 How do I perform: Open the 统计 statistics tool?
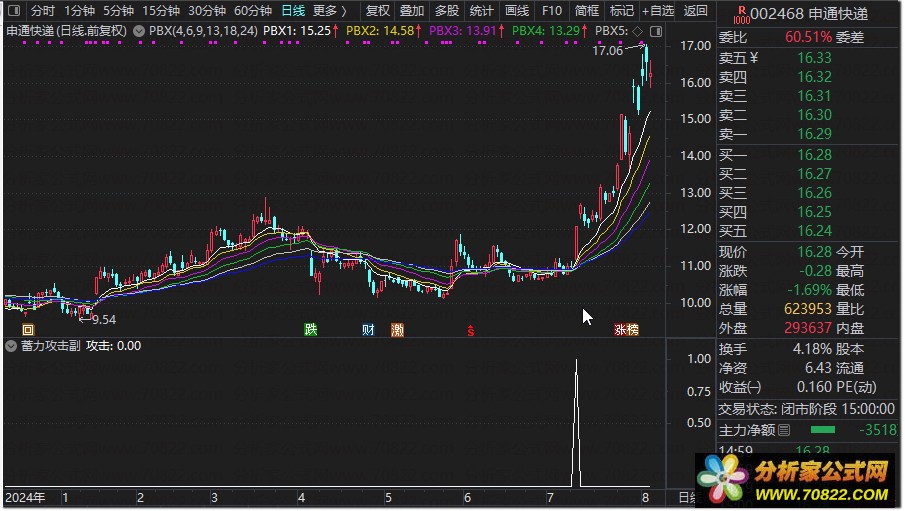pos(481,10)
